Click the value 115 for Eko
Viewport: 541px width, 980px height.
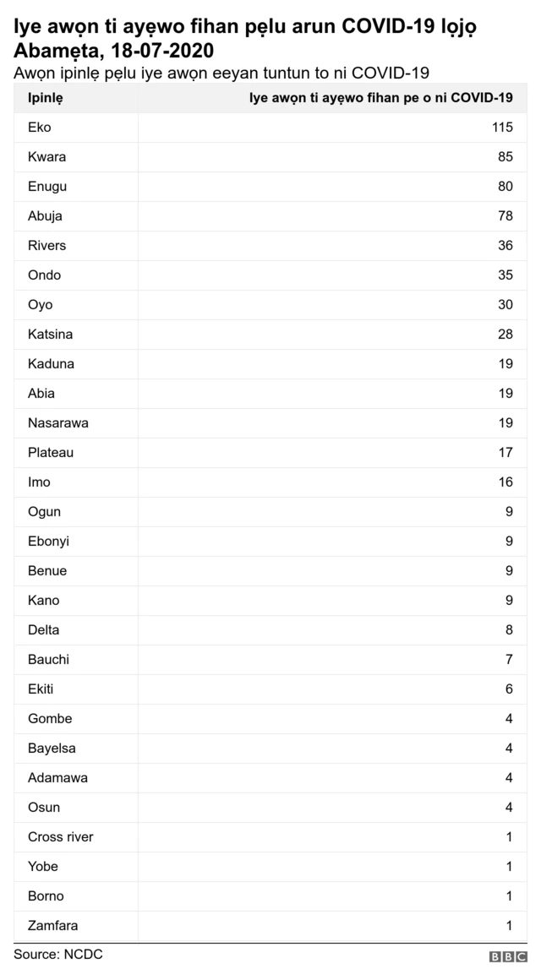tap(502, 128)
